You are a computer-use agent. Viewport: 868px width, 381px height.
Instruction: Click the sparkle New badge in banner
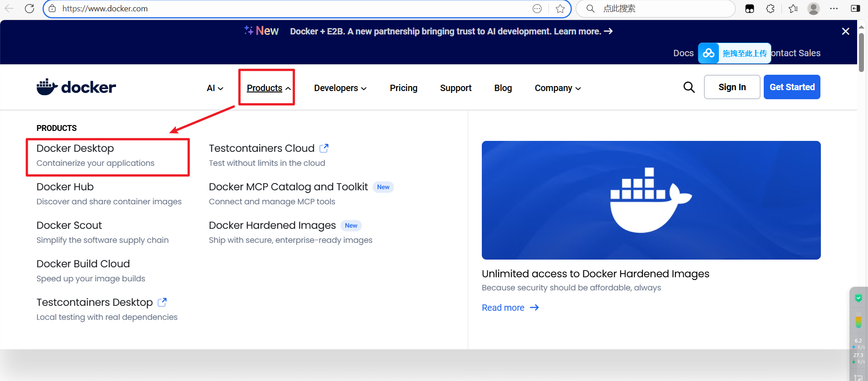point(262,31)
